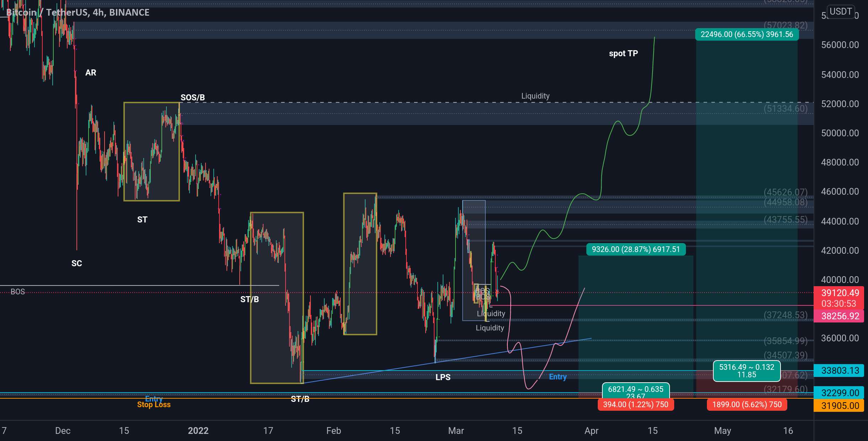Click the orange 'Stop Loss' label

(x=154, y=405)
